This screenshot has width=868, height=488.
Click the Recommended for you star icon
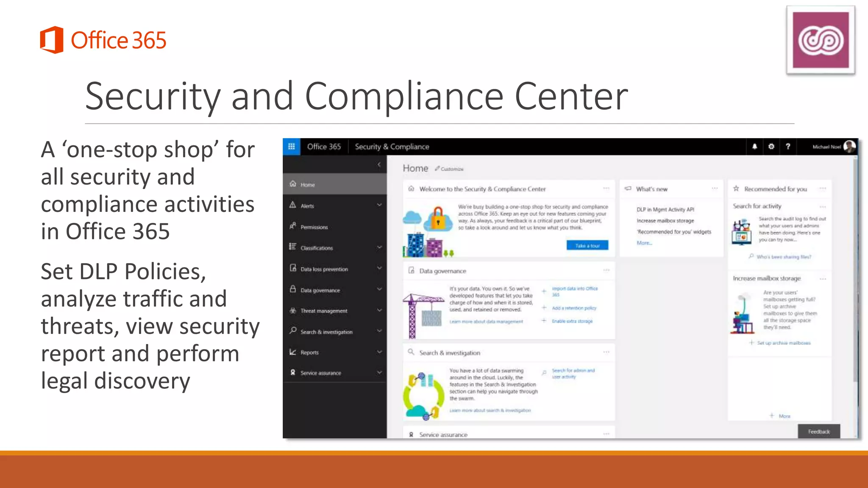pyautogui.click(x=736, y=189)
